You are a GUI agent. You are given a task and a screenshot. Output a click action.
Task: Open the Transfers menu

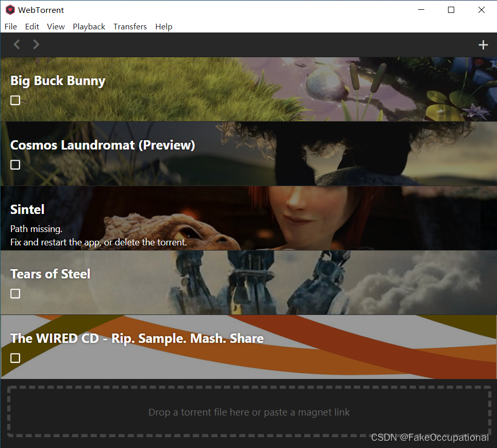(130, 27)
